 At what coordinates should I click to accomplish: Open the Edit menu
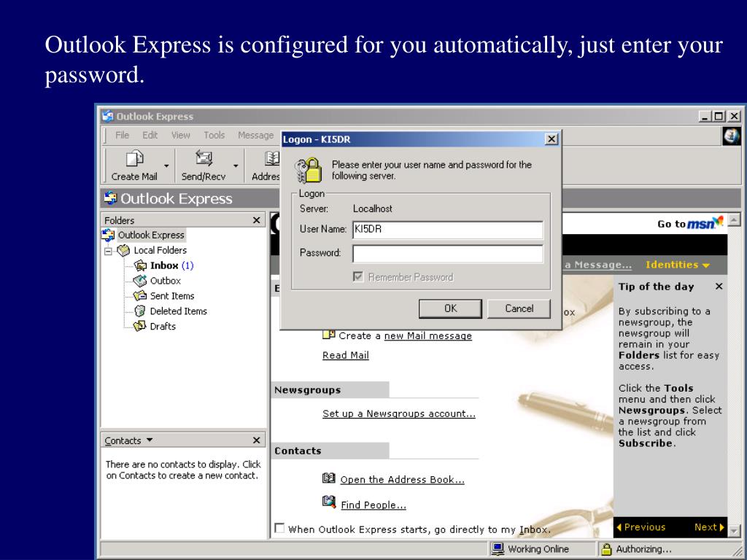[x=150, y=135]
